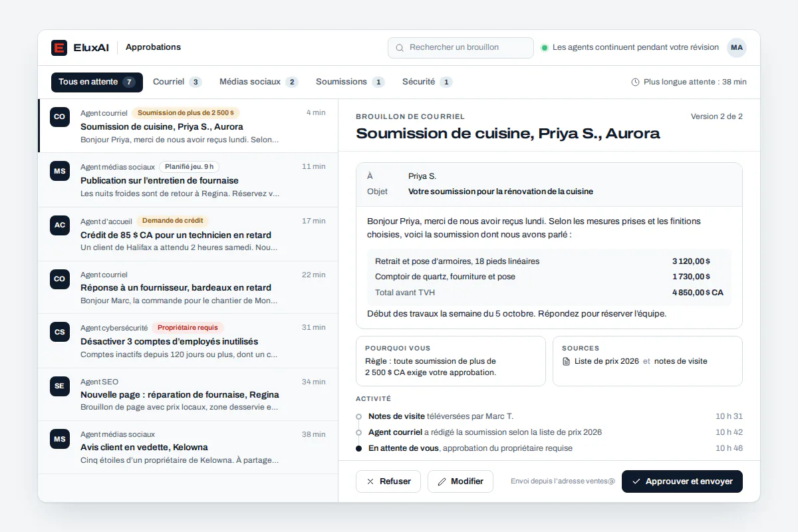Click the AC avatar of Crédit row

[x=60, y=225]
